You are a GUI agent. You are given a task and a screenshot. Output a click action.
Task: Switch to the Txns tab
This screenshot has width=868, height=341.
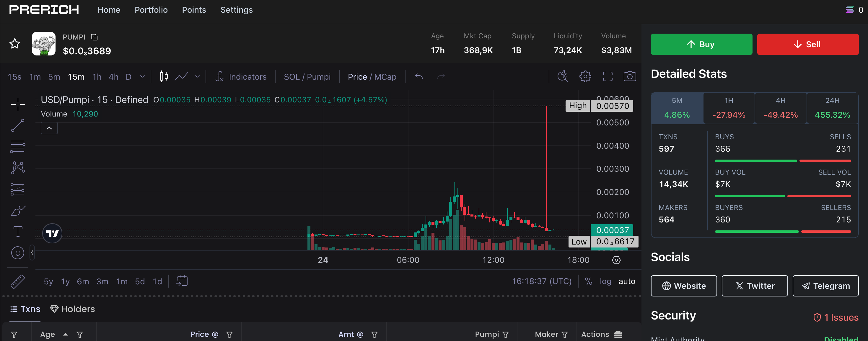[25, 309]
